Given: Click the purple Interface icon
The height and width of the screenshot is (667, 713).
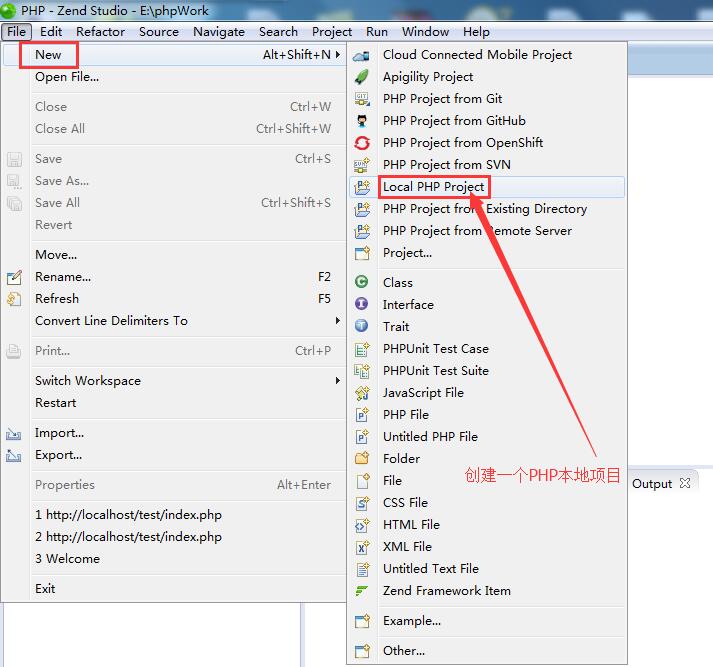Looking at the screenshot, I should (x=362, y=304).
